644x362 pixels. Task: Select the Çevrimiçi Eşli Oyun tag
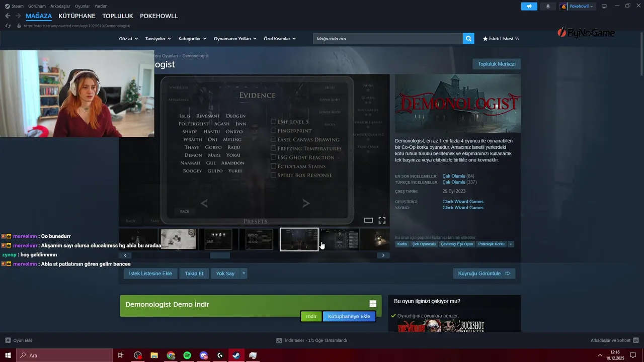click(457, 244)
